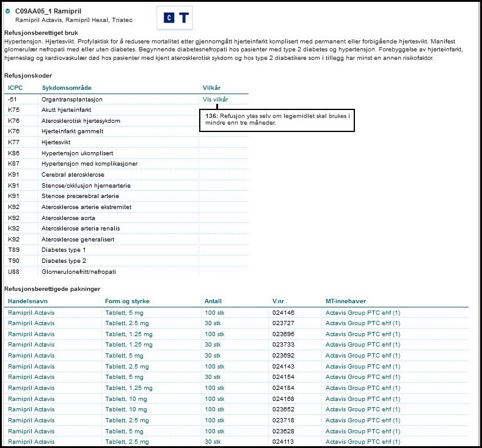Sort by the Form og styrke header
This screenshot has width=482, height=448.
(x=127, y=301)
